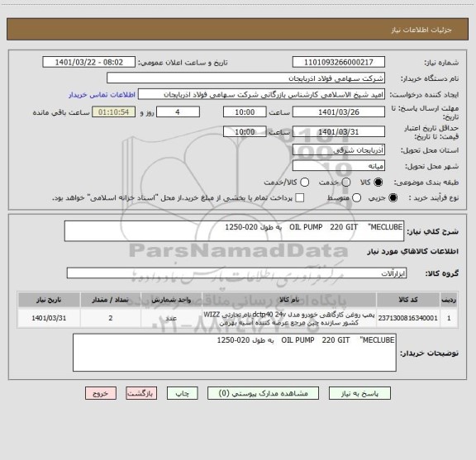Select the جزیی purchase type radio
Screen dimensions: 476x460
coord(393,198)
